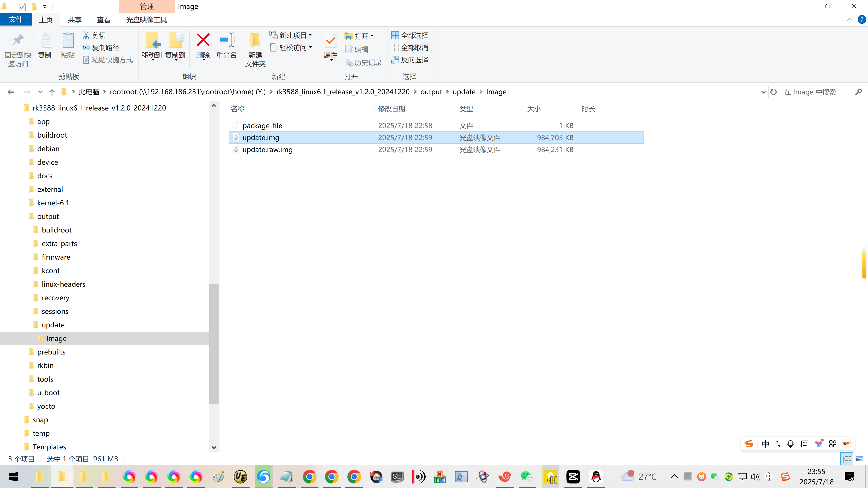Click the Back navigation arrow
The height and width of the screenshot is (488, 868).
pyautogui.click(x=11, y=92)
